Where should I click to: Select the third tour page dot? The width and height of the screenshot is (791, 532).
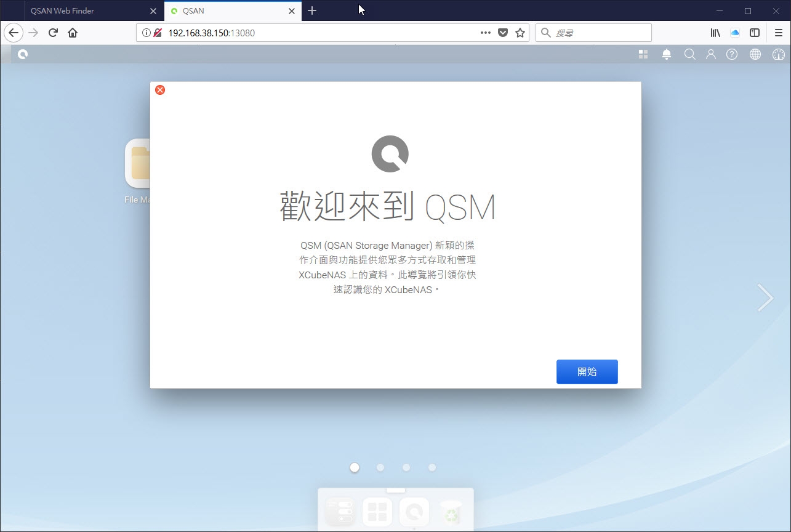[406, 467]
